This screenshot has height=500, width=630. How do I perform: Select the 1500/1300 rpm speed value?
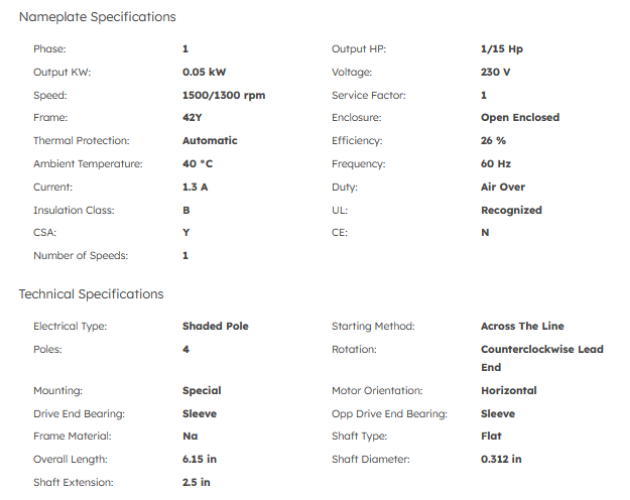(223, 95)
